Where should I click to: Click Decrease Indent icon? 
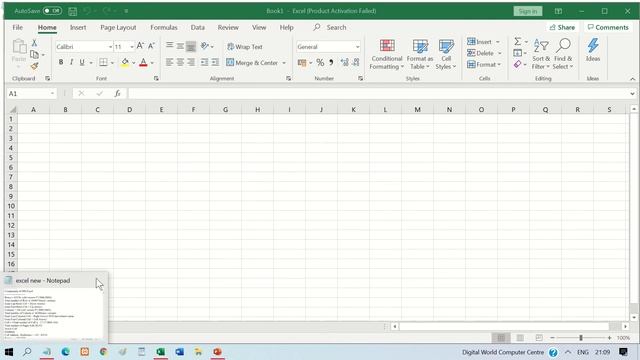coord(204,62)
